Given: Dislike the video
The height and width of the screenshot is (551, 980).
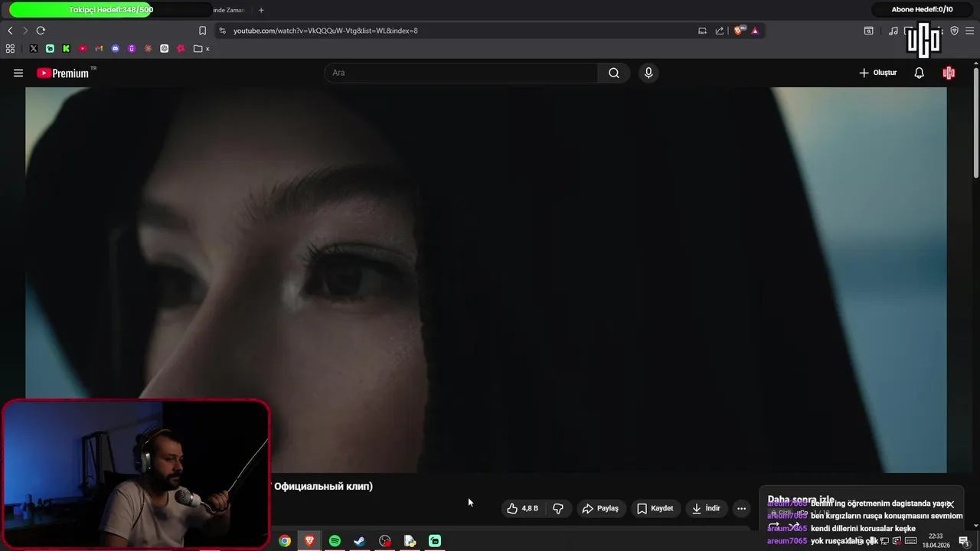Looking at the screenshot, I should pos(558,508).
